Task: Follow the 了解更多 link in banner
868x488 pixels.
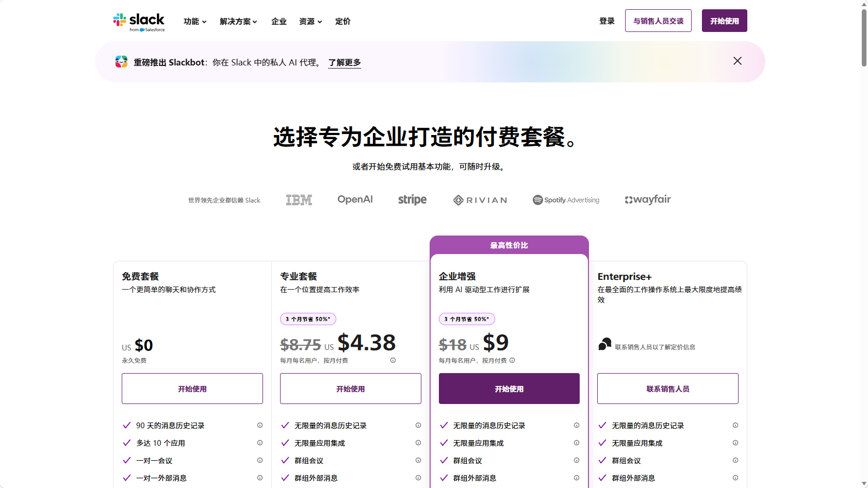Action: point(345,63)
